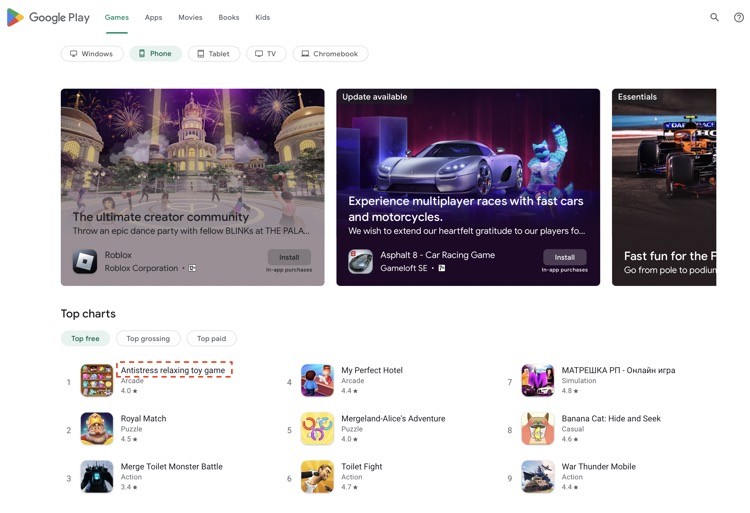Open Toilet Fight app icon
Image resolution: width=750 pixels, height=513 pixels.
[x=317, y=477]
